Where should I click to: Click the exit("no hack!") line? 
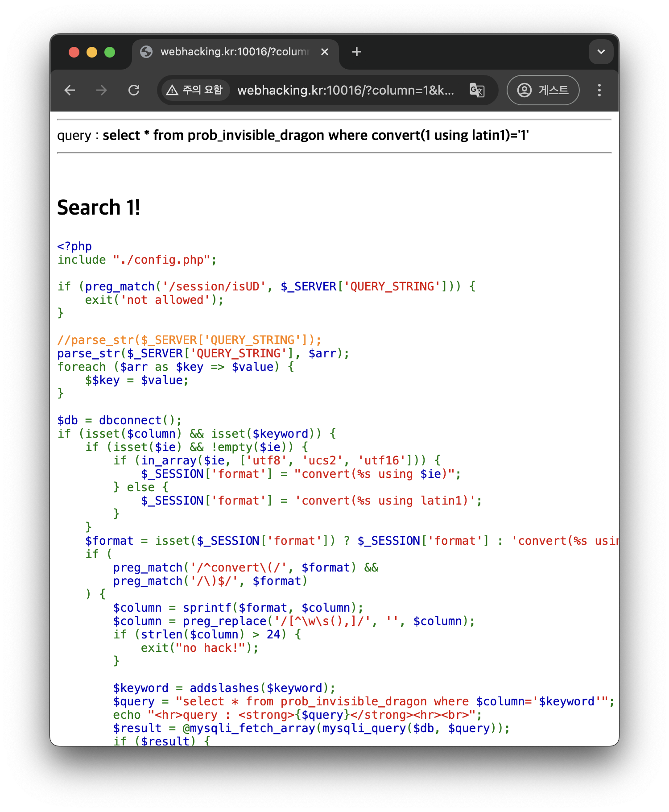200,648
